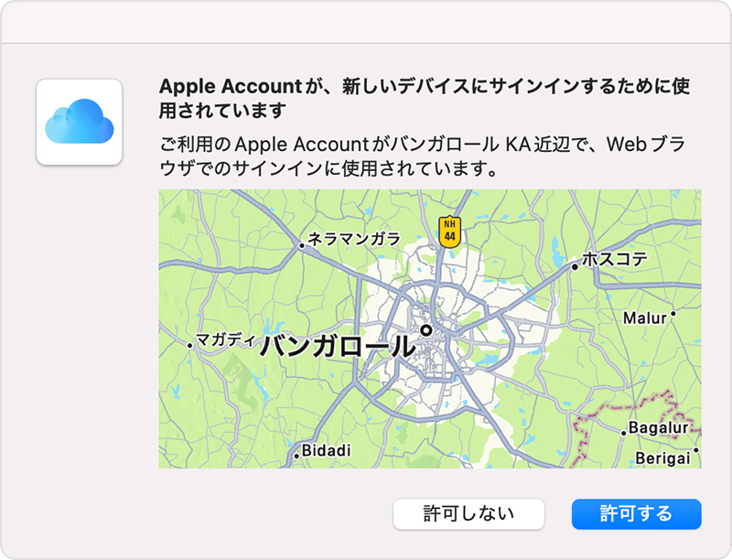Click the Bagalur town marker dot

(623, 433)
